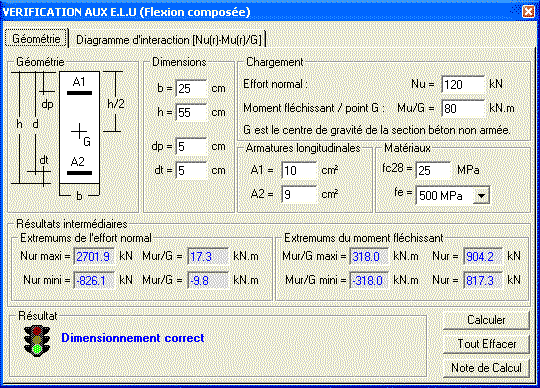This screenshot has width=540, height=388.
Task: Click the Extremums de l'effort normal heading
Action: point(86,238)
